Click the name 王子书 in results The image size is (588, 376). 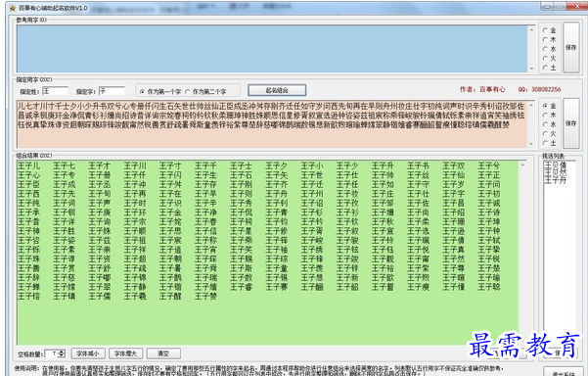tap(418, 165)
